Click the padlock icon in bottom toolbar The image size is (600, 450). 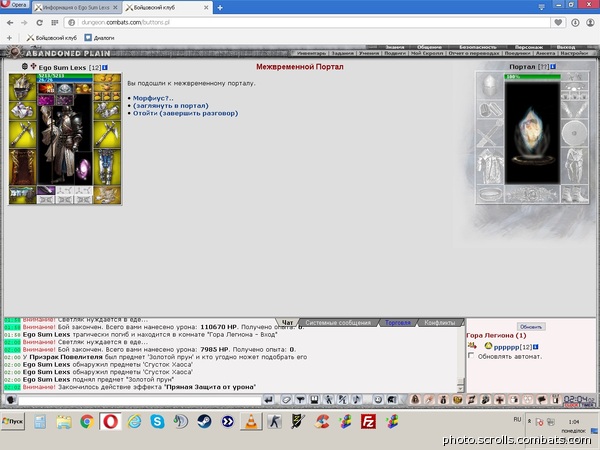click(415, 400)
